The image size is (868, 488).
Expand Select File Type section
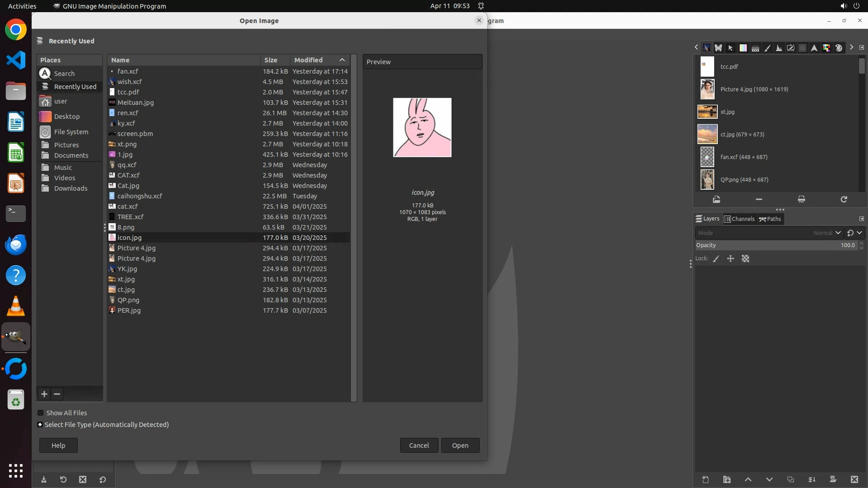pyautogui.click(x=40, y=425)
